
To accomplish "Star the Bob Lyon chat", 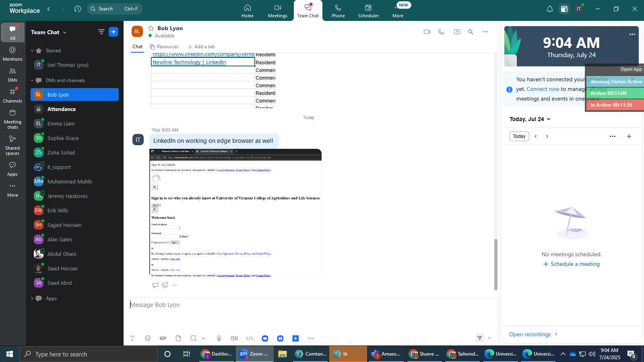I will pyautogui.click(x=151, y=28).
